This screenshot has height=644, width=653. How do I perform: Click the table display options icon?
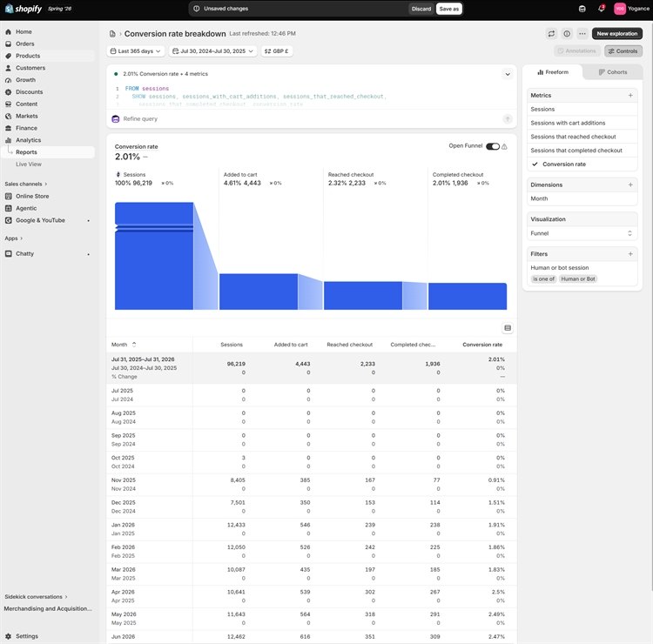coord(508,328)
